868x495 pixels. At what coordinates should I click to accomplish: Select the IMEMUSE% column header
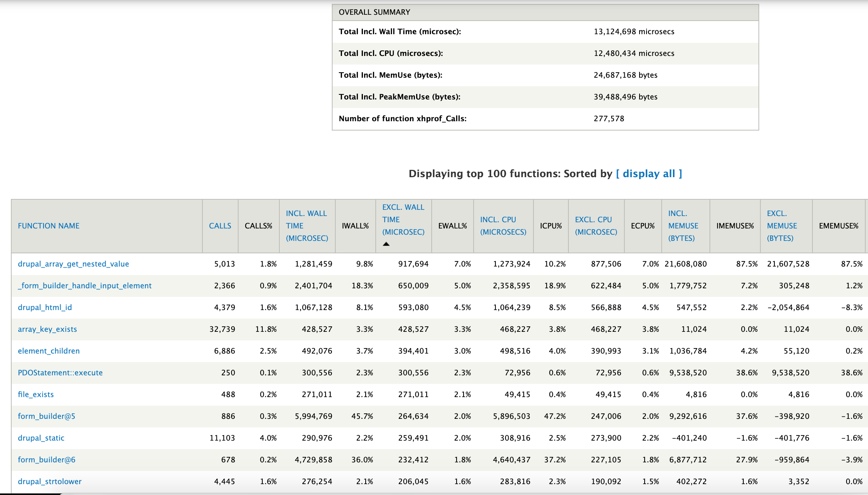point(735,226)
